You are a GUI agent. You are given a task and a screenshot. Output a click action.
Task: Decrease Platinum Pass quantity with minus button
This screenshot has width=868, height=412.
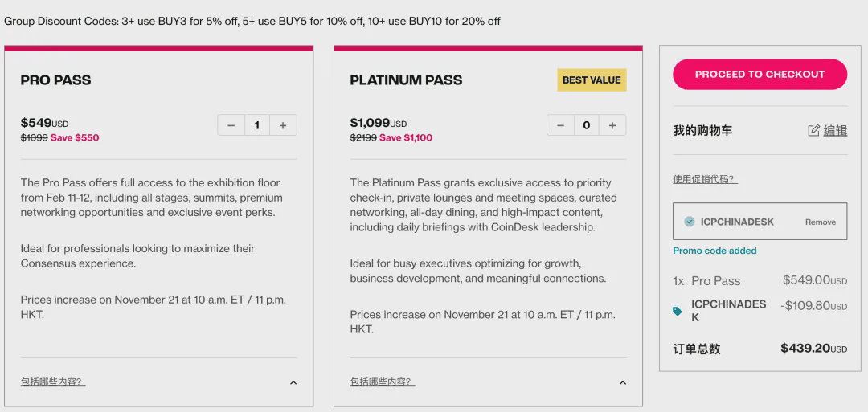pos(560,125)
